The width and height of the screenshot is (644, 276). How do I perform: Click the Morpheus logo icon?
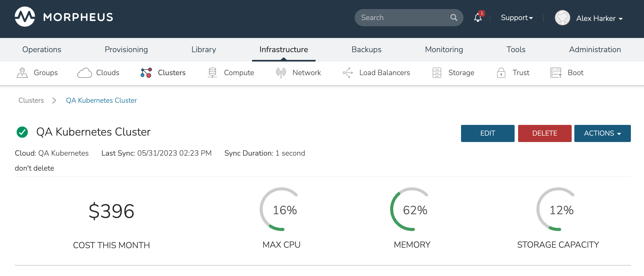click(25, 17)
